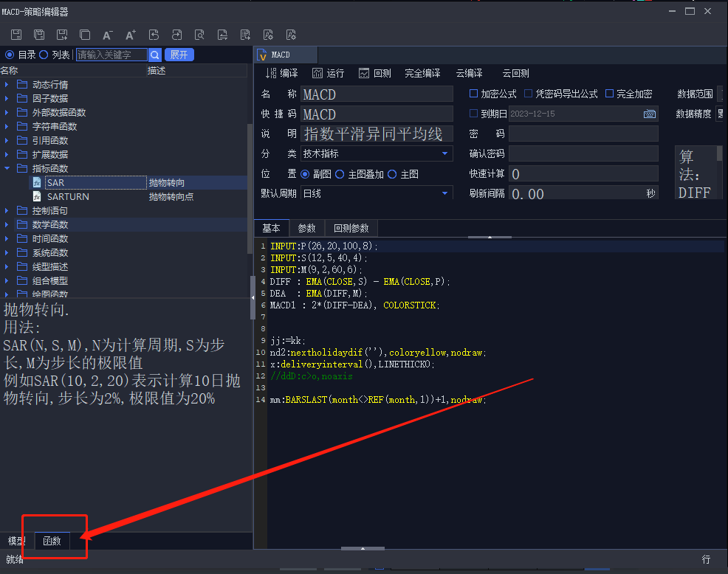Click the folder icon of 组合模型

22,280
